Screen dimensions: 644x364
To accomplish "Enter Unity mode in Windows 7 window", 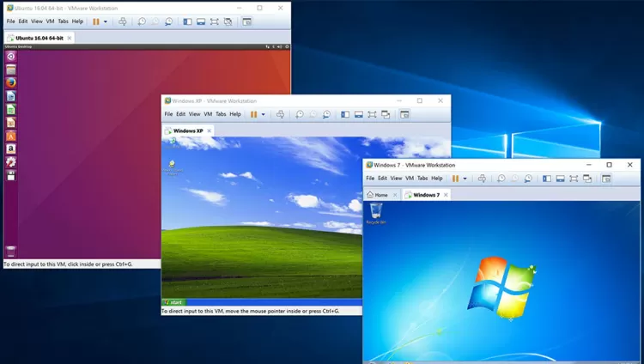I will point(587,179).
